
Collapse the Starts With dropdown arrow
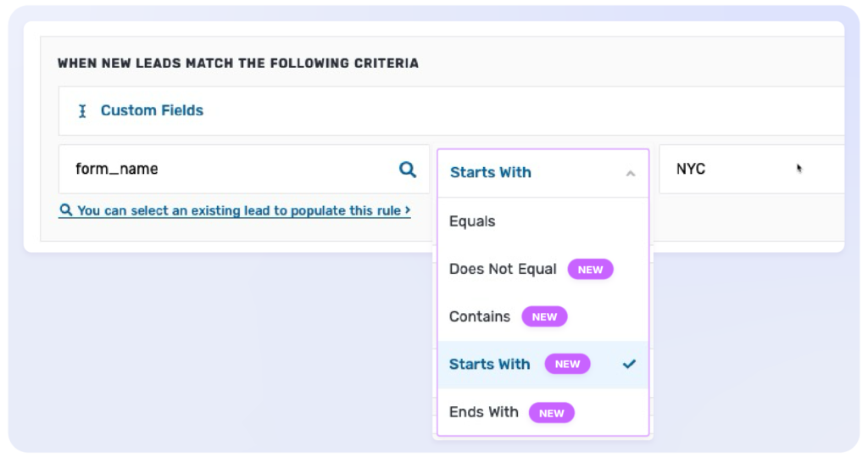pos(630,173)
